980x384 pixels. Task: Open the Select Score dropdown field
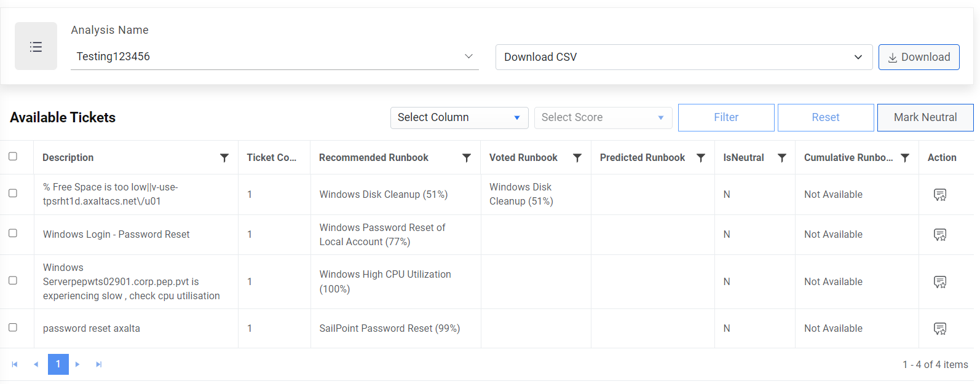(603, 117)
